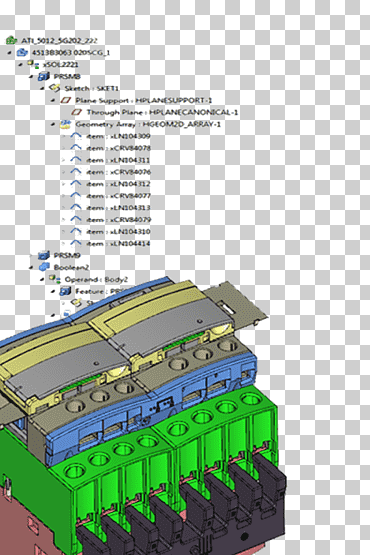The width and height of the screenshot is (370, 555).
Task: Click the curve icon of item xCRV84078
Action: coord(76,147)
